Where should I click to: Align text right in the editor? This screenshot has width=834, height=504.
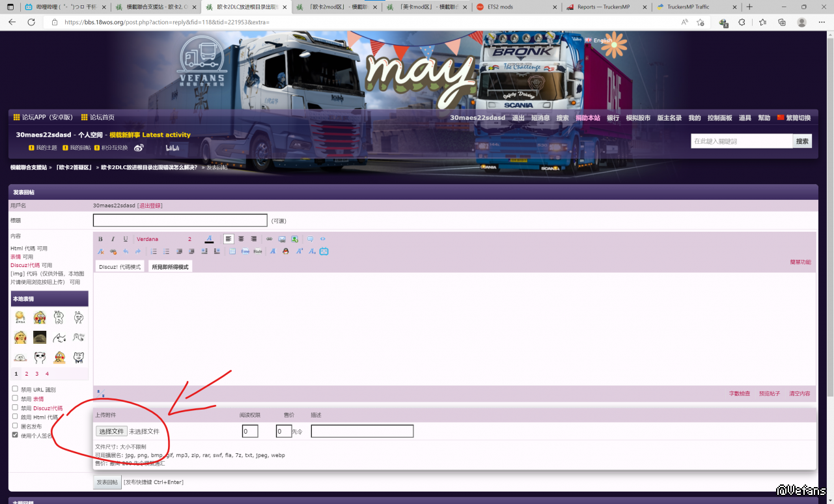[254, 239]
